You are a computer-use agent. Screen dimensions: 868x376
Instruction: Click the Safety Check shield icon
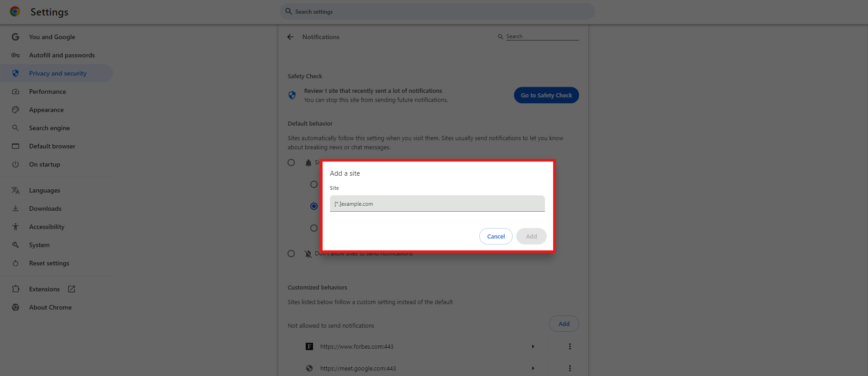pos(292,95)
